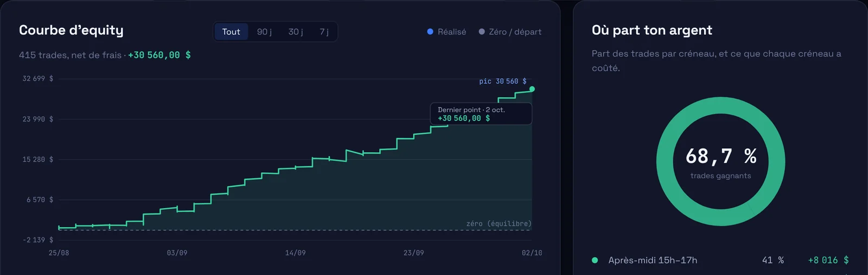Switch to the 7 j range
The width and height of the screenshot is (868, 275).
click(x=324, y=32)
